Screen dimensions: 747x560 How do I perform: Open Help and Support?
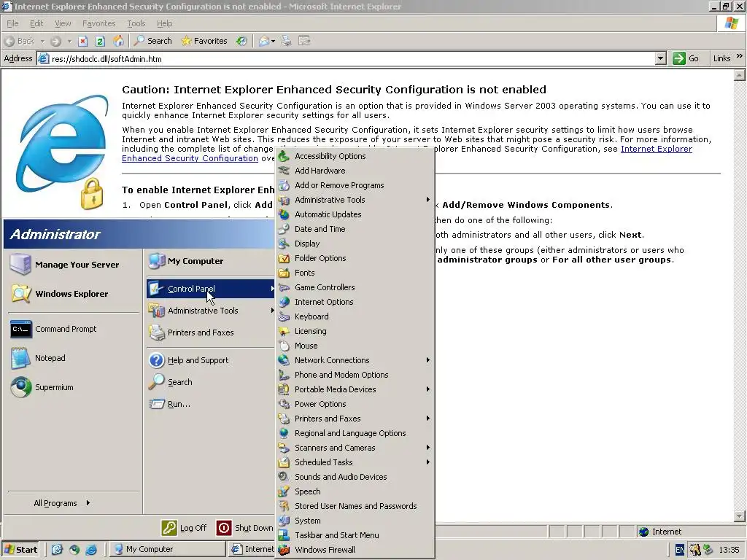click(210, 360)
